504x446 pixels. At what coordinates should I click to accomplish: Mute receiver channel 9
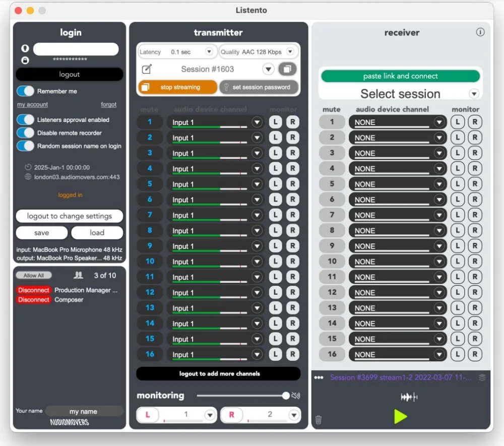click(x=332, y=246)
